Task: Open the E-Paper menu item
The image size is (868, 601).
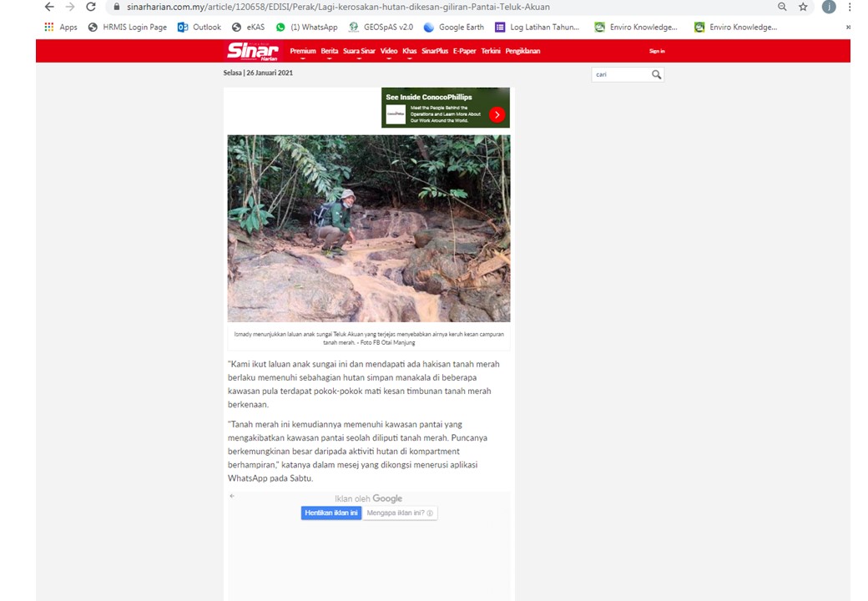Action: pyautogui.click(x=464, y=51)
